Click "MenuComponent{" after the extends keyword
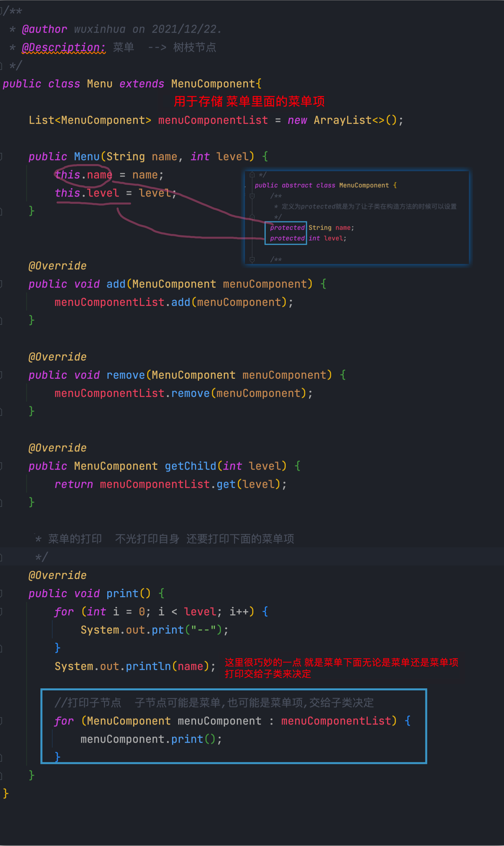The image size is (504, 846). 216,84
